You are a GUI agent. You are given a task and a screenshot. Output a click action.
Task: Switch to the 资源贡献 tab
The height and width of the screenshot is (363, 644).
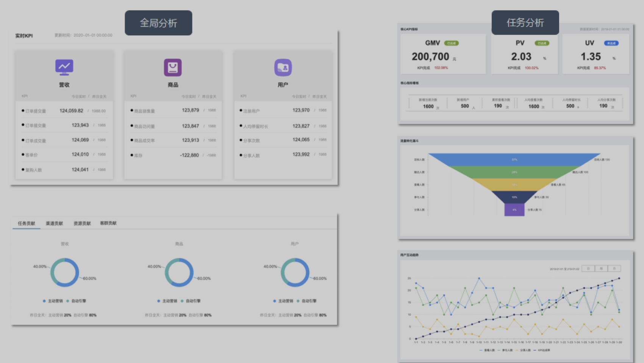pyautogui.click(x=82, y=223)
